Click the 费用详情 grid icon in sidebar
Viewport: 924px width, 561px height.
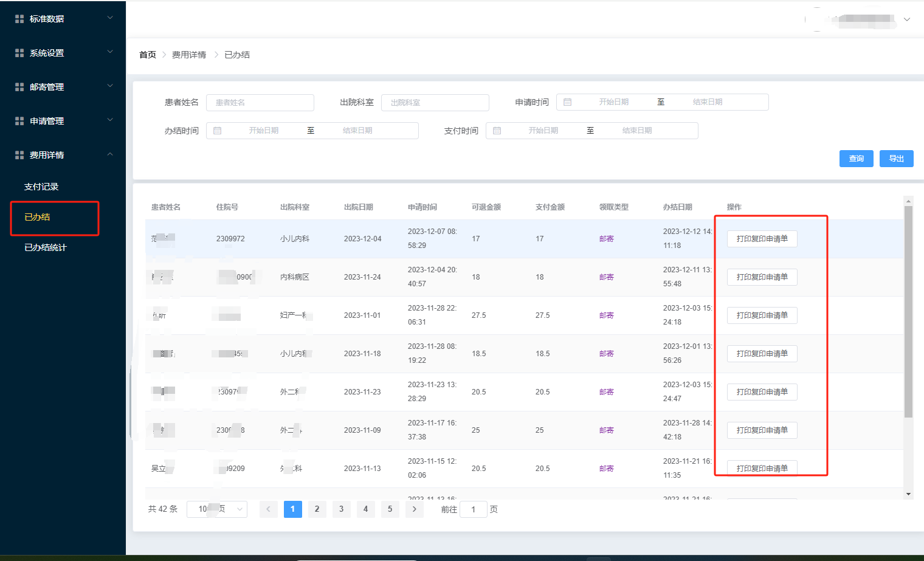click(19, 155)
